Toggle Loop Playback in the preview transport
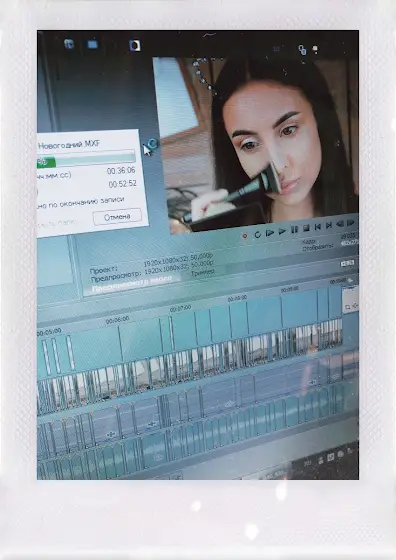Viewport: 396px width, 560px height. click(257, 234)
